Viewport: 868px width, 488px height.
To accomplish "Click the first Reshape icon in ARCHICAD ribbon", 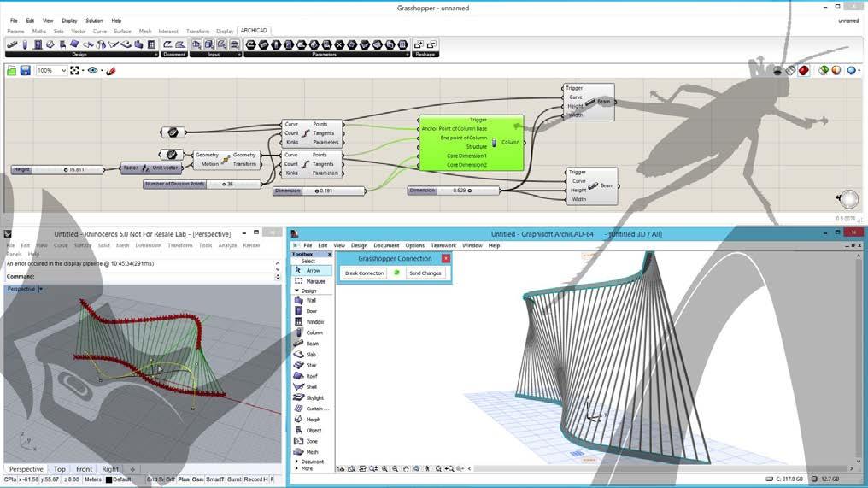I will point(419,44).
